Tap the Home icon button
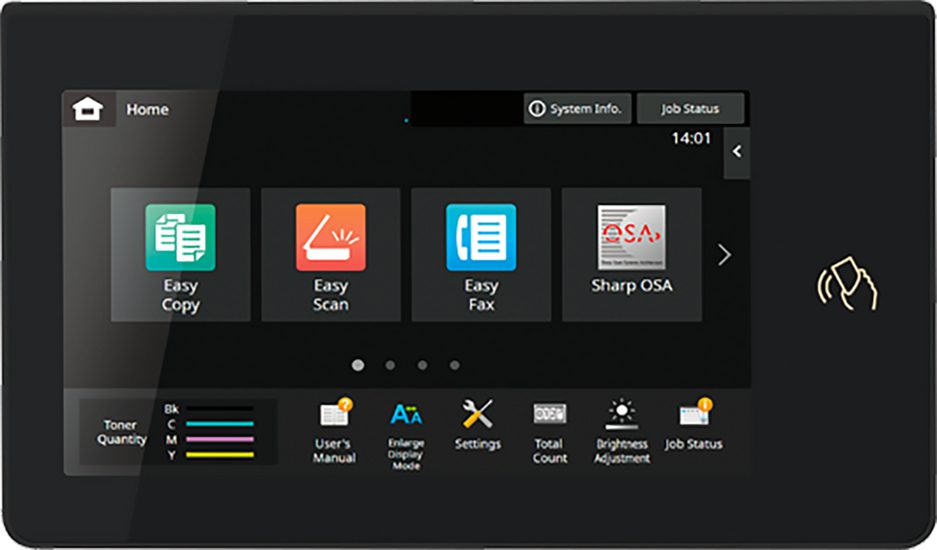The width and height of the screenshot is (937, 550). (88, 109)
